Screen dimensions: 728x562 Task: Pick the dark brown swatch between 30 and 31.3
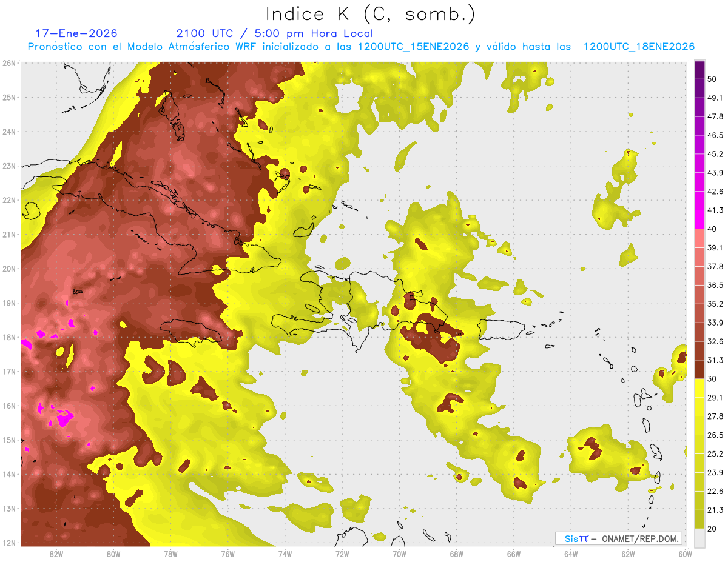[699, 369]
